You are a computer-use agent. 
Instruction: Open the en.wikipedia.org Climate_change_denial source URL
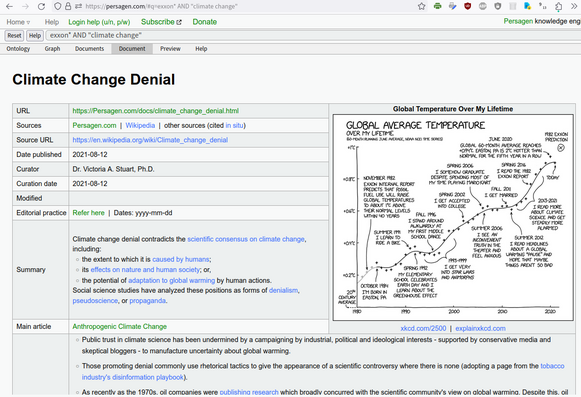pyautogui.click(x=150, y=140)
